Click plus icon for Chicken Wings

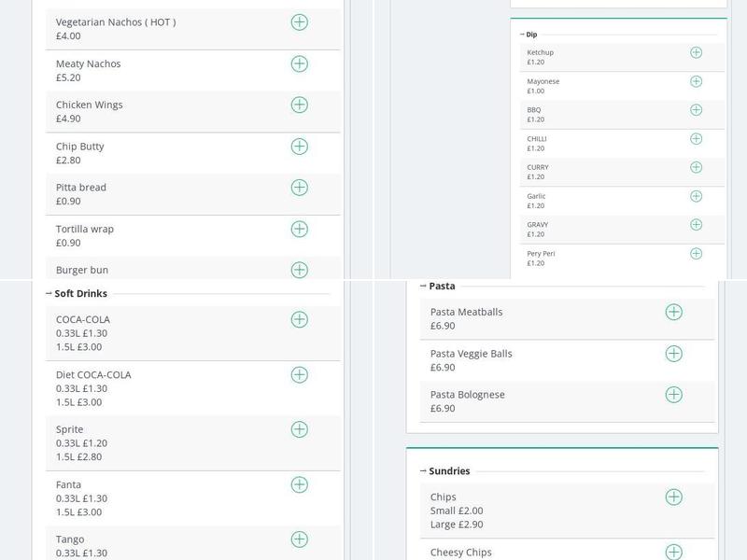pyautogui.click(x=299, y=105)
